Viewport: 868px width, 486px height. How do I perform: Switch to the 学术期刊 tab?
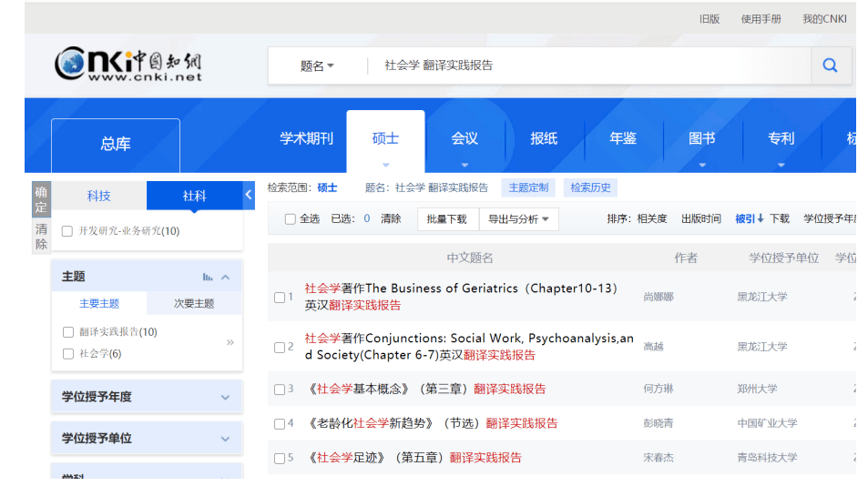pos(306,138)
